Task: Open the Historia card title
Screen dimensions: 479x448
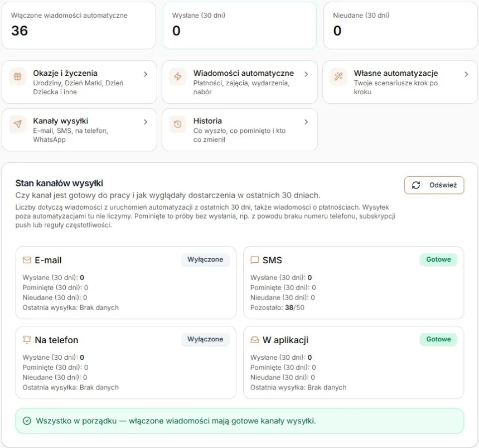Action: [x=207, y=121]
